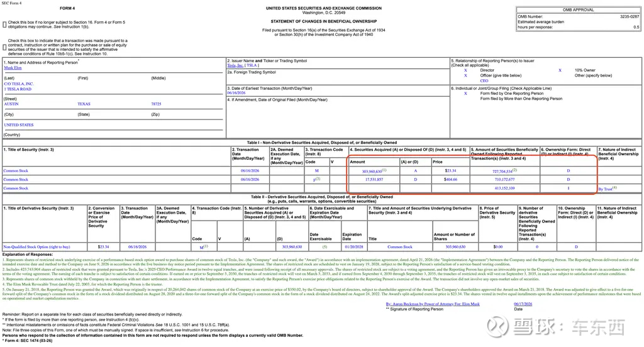The image size is (644, 347).
Task: Click the Aaron Beckman Power of Attorney signature
Action: pyautogui.click(x=433, y=304)
